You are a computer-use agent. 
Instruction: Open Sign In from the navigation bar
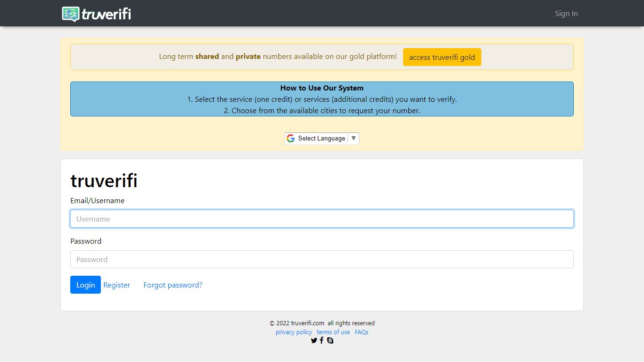[x=566, y=14]
